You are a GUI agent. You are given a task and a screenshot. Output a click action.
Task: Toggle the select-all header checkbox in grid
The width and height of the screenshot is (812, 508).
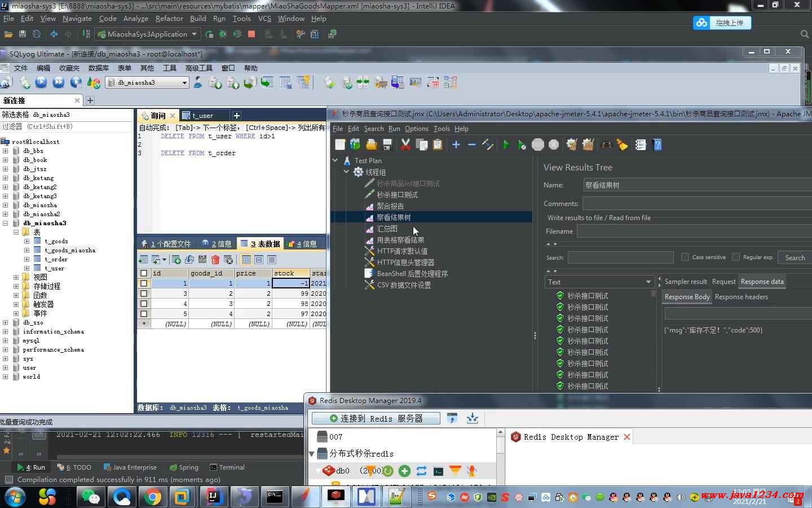144,273
